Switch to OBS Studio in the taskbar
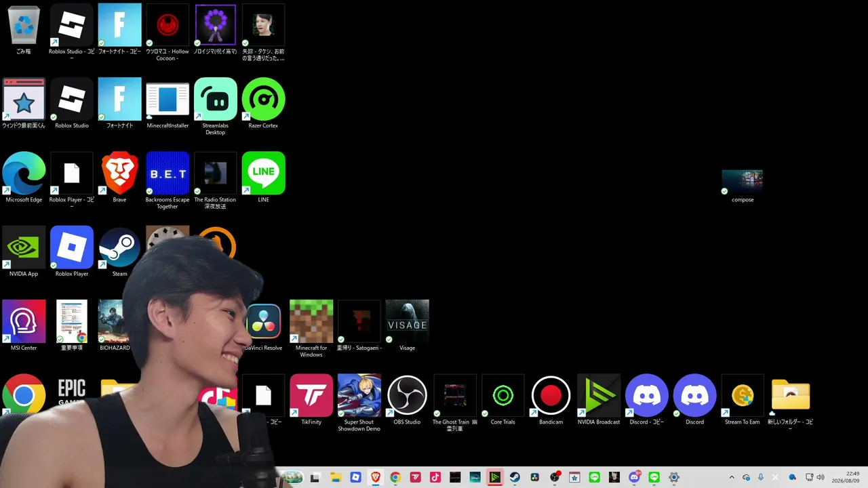 pyautogui.click(x=555, y=477)
